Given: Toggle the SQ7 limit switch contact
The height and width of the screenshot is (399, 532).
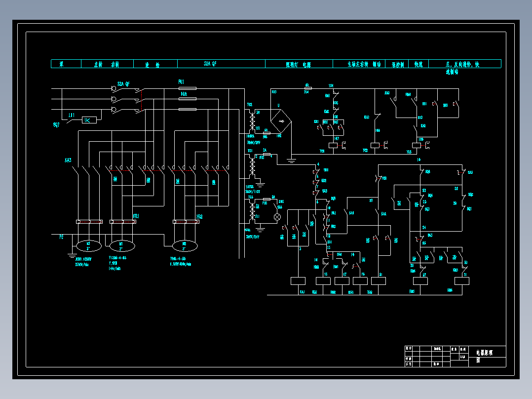Looking at the screenshot, I should (71, 121).
